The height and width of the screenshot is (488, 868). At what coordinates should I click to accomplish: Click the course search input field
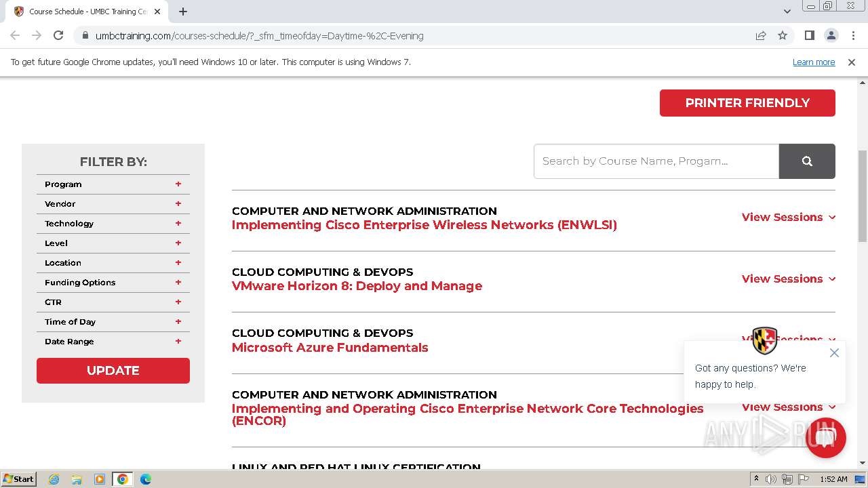click(656, 161)
